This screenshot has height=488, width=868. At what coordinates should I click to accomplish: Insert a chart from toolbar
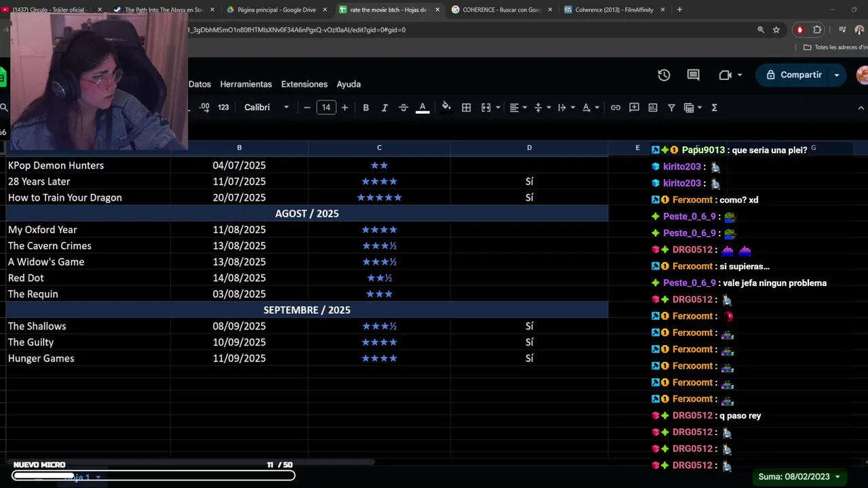click(653, 107)
